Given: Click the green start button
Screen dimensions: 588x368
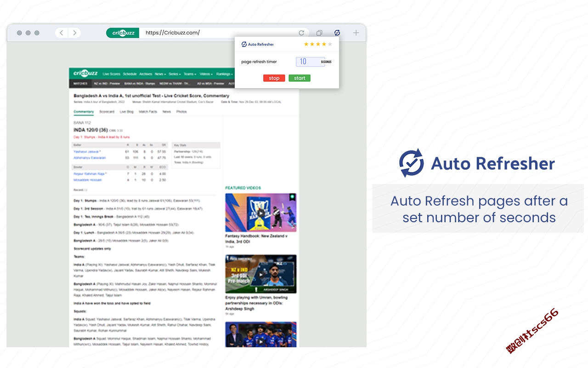Looking at the screenshot, I should click(300, 78).
